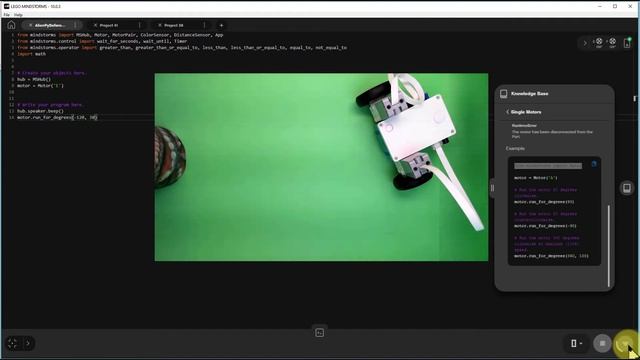Click code line motor.run_for_degrees in editor
The image size is (640, 360).
pyautogui.click(x=57, y=118)
